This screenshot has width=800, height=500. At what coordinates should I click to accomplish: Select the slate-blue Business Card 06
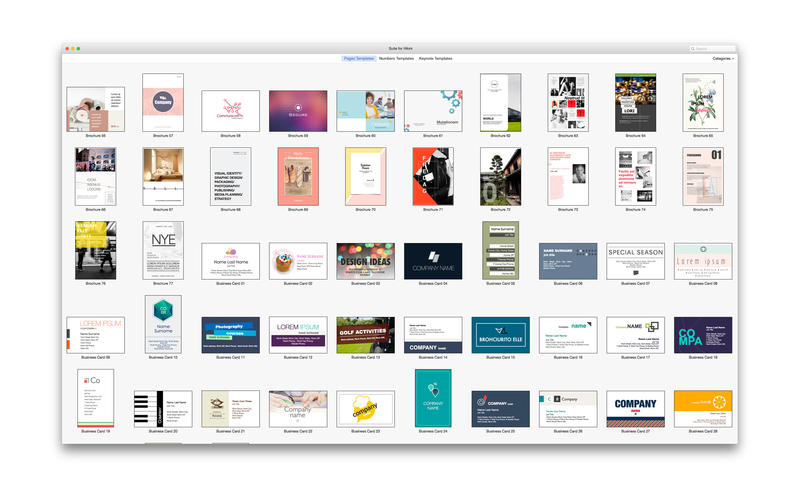click(568, 261)
